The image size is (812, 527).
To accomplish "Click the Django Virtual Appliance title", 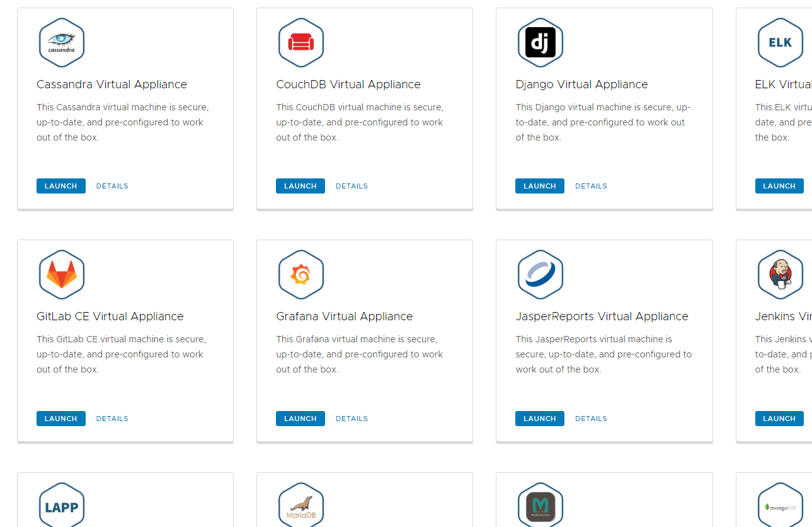I will (581, 84).
